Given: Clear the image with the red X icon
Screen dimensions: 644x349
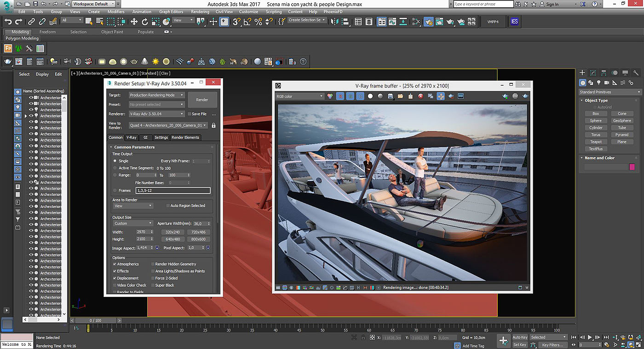Looking at the screenshot, I should [x=420, y=96].
